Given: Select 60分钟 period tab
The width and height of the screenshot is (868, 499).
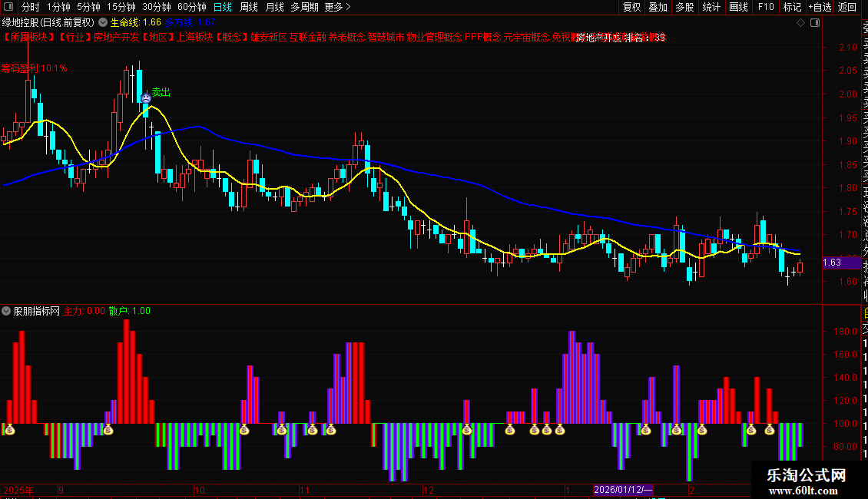Looking at the screenshot, I should tap(192, 7).
